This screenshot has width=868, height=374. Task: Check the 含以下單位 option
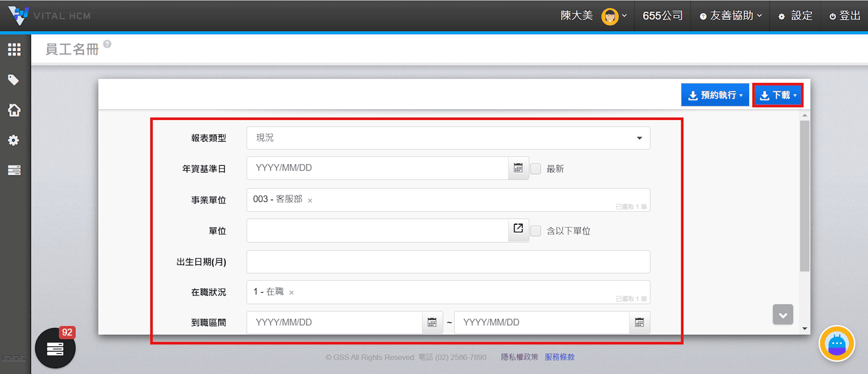(536, 231)
